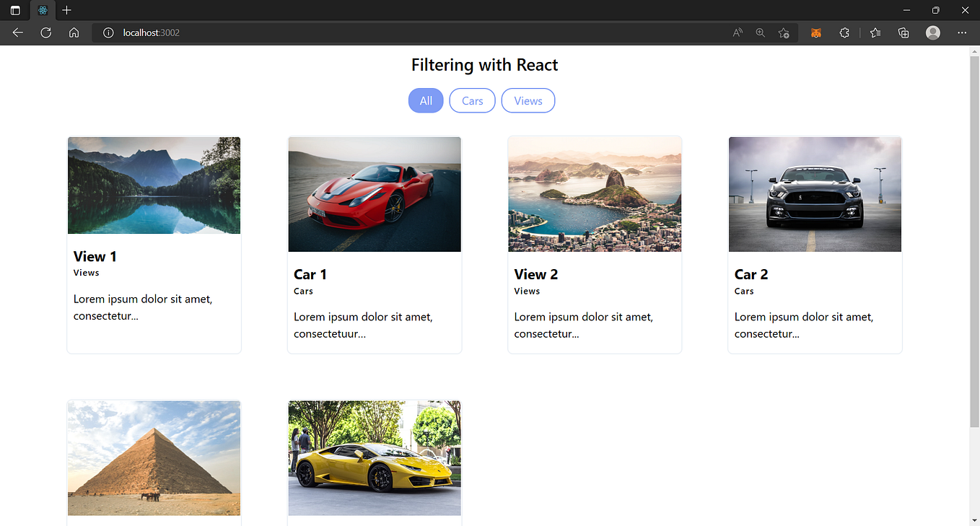Click the red Ferrari Car 1 thumbnail
This screenshot has height=526, width=980.
pos(374,194)
